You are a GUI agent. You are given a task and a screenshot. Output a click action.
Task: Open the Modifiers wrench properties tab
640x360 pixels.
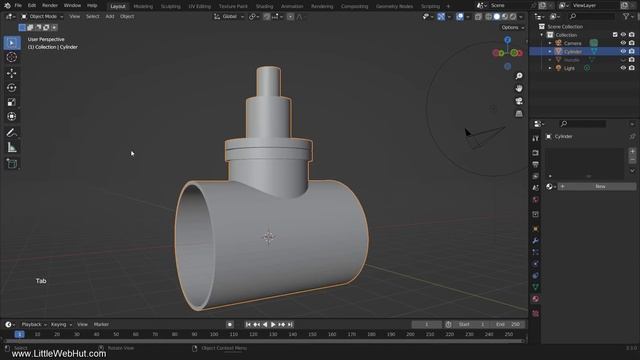point(536,240)
